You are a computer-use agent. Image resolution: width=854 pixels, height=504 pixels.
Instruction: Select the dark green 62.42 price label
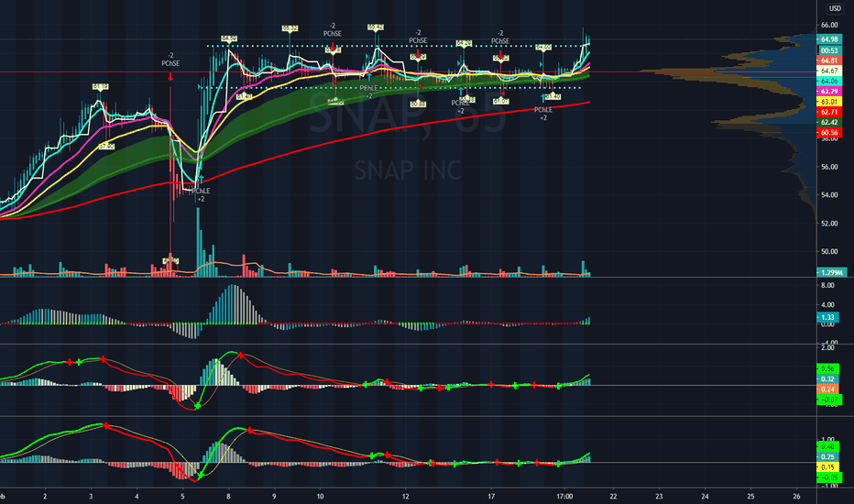829,122
